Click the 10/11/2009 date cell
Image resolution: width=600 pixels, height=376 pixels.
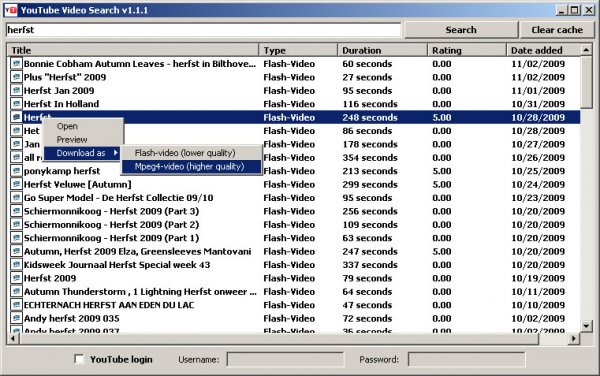(538, 291)
